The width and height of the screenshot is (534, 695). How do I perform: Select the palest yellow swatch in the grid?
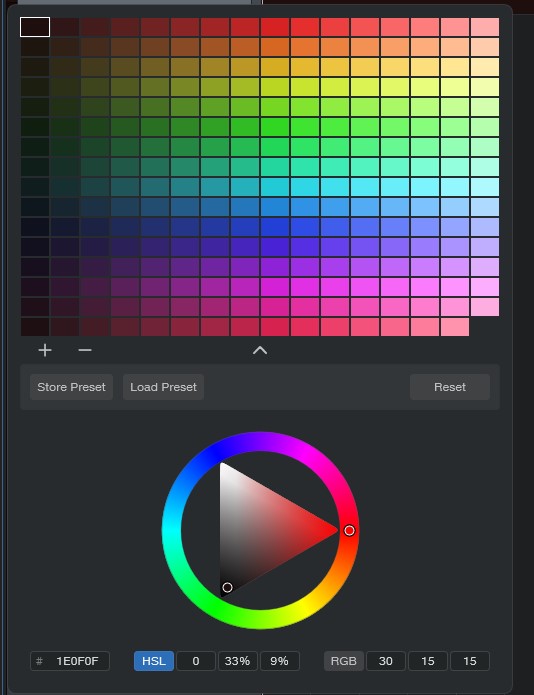pyautogui.click(x=485, y=67)
